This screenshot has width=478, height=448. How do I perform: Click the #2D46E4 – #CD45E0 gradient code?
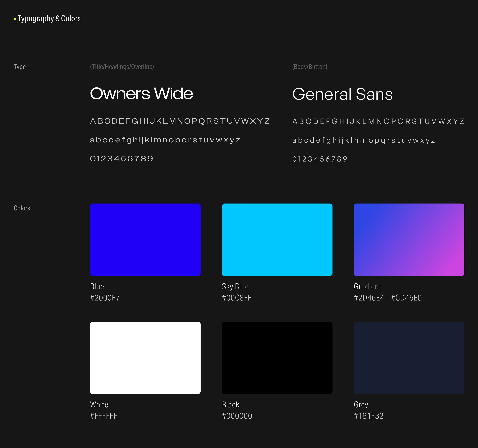click(388, 298)
